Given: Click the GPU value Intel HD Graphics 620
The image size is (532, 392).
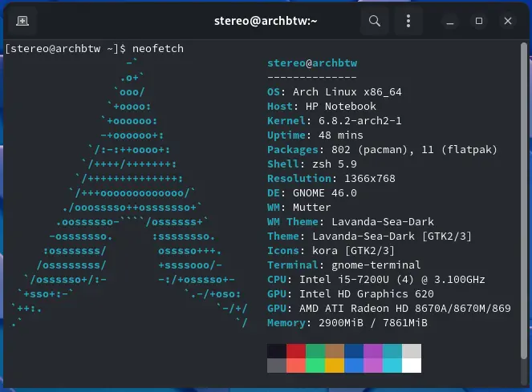Looking at the screenshot, I should click(367, 293).
